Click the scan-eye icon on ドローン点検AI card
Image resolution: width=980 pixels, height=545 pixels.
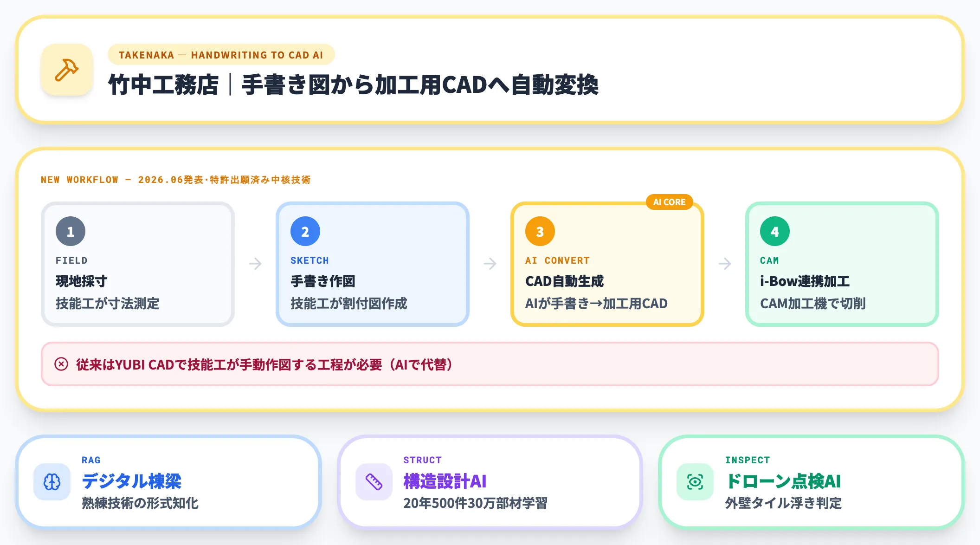[695, 482]
